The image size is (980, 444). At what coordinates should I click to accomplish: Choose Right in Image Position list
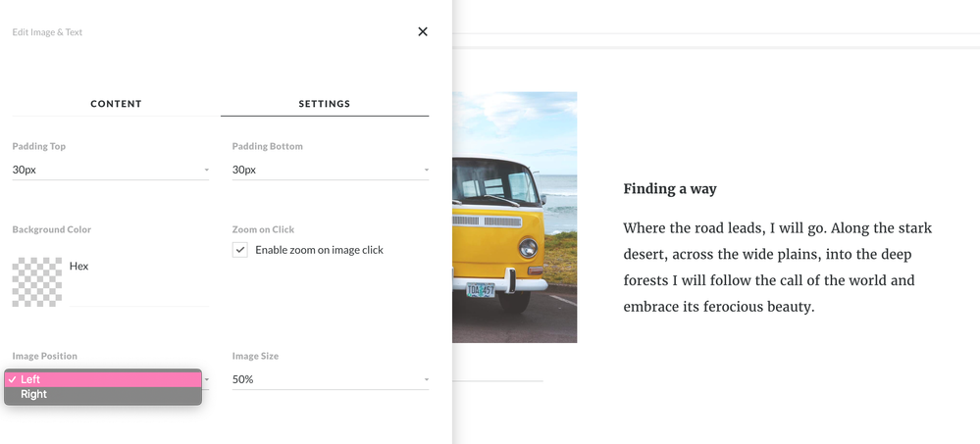click(x=103, y=394)
